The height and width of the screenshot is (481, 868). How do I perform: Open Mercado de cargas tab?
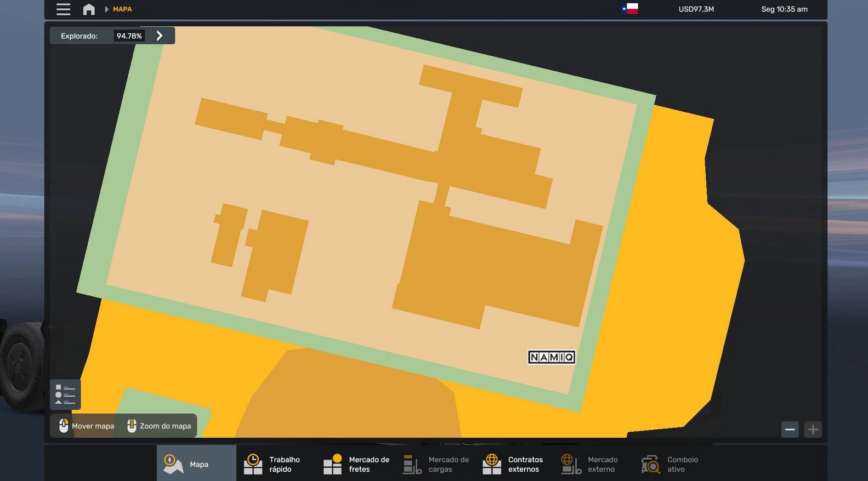[x=436, y=463]
